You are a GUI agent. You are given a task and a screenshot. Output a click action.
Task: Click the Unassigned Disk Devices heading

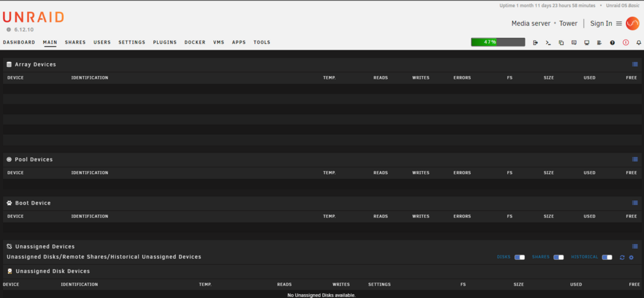click(53, 272)
